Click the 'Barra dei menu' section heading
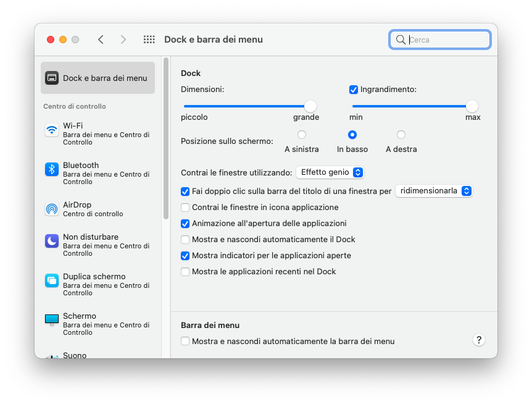Screen dimensions: 532x404 click(210, 325)
